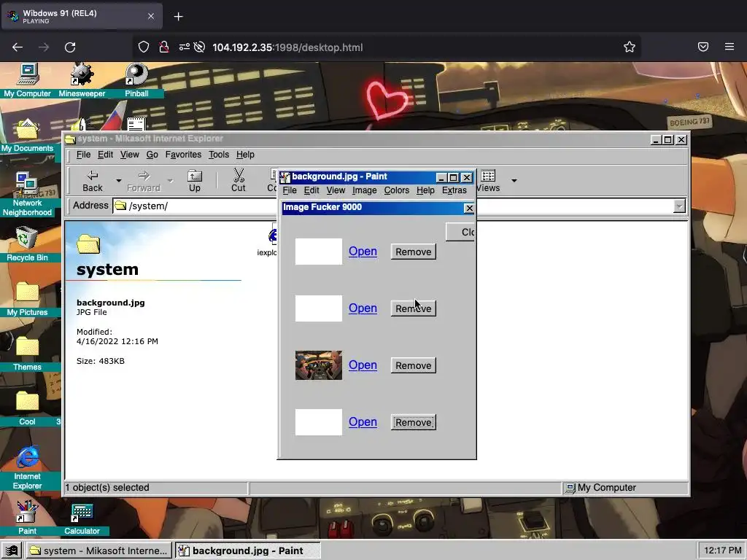Click Open link beside cockpit thumbnail
The height and width of the screenshot is (560, 747).
(363, 365)
